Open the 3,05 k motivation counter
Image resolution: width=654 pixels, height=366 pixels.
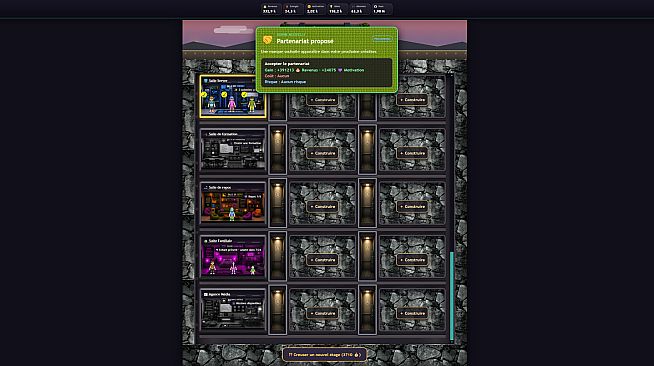coord(314,9)
